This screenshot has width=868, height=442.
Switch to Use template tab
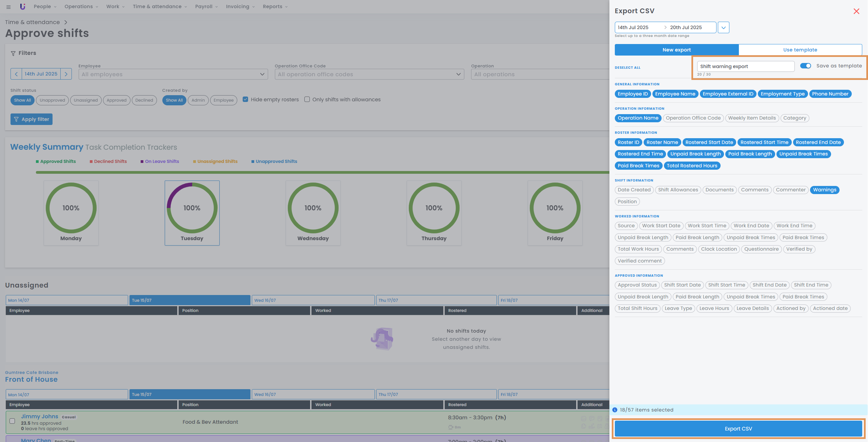[800, 50]
